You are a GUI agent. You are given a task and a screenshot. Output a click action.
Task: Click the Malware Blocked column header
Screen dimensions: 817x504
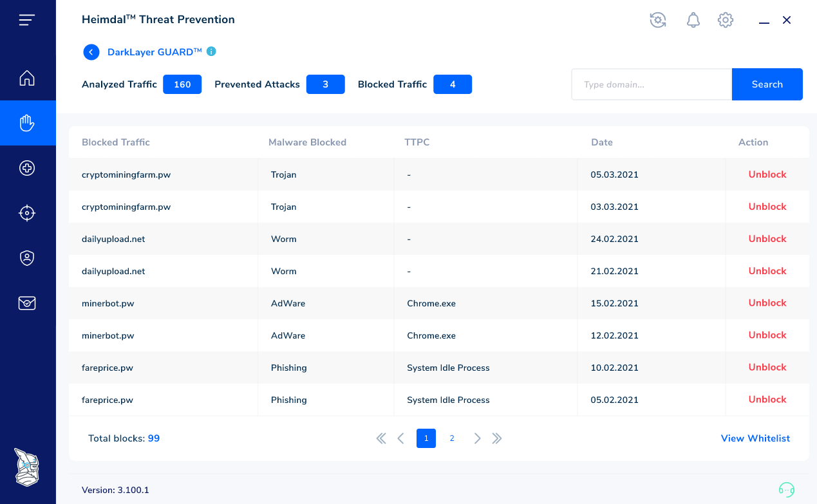point(307,142)
